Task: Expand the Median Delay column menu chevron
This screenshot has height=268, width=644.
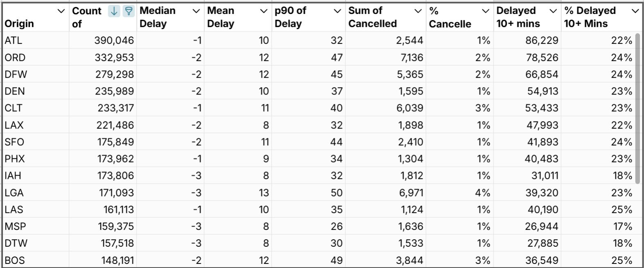Action: (x=196, y=11)
